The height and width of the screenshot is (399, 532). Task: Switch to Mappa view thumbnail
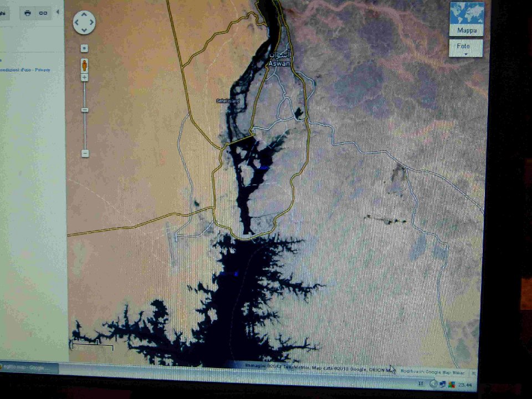(x=467, y=19)
